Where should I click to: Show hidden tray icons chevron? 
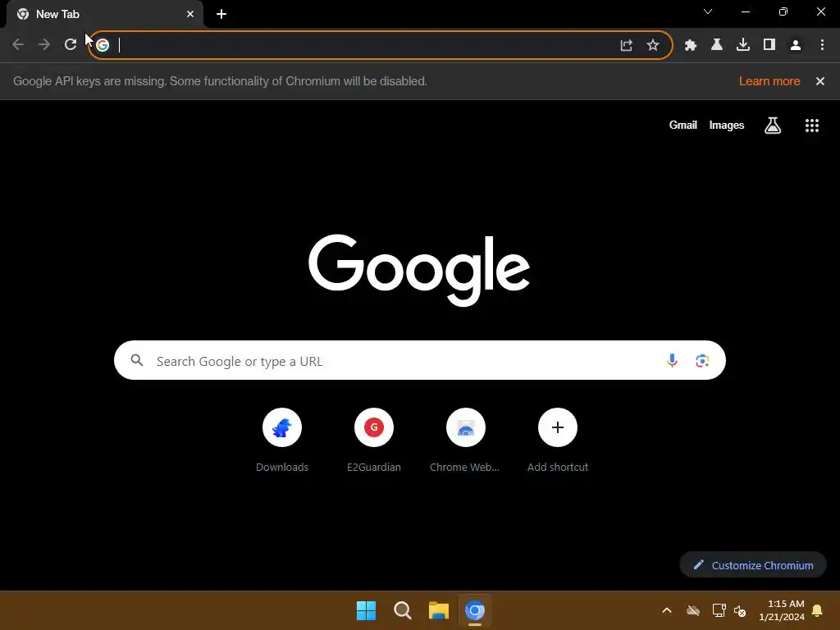(x=667, y=610)
